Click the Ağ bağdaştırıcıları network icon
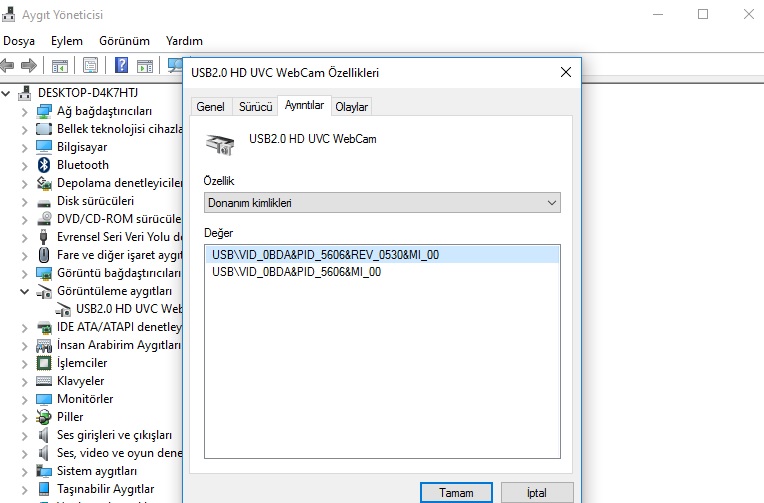The image size is (764, 503). tap(44, 111)
